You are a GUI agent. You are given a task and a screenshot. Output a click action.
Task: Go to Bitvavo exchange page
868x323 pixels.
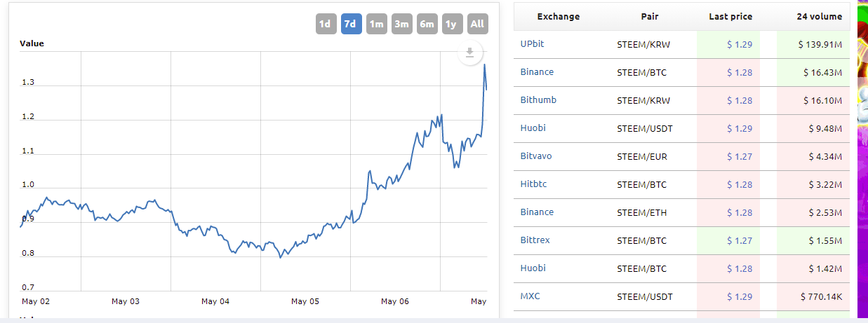(536, 156)
